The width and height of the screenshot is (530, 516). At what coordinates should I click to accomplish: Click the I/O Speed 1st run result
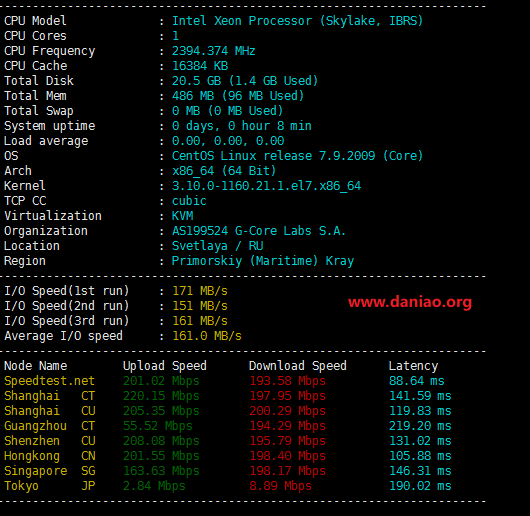(200, 291)
